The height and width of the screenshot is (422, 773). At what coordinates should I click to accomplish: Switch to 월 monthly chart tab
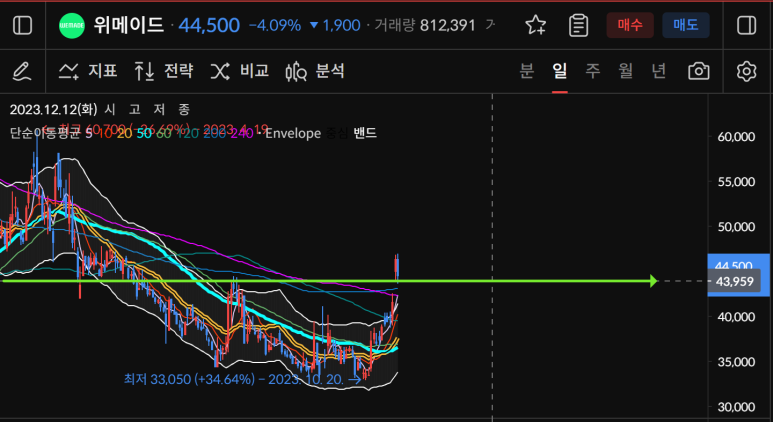pyautogui.click(x=626, y=71)
